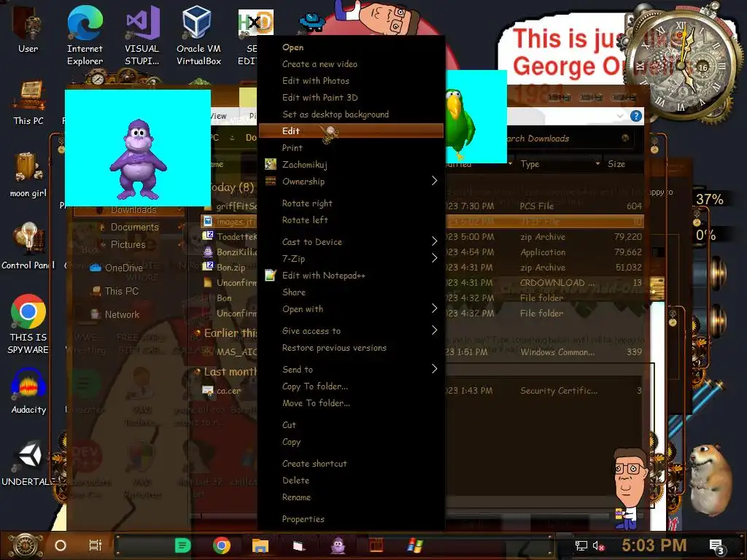Open VISUAL STUPI... desktop shortcut
747x560 pixels.
(142, 36)
